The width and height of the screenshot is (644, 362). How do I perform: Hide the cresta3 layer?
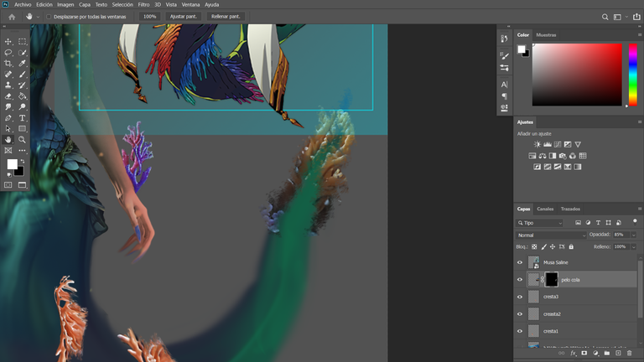(520, 297)
